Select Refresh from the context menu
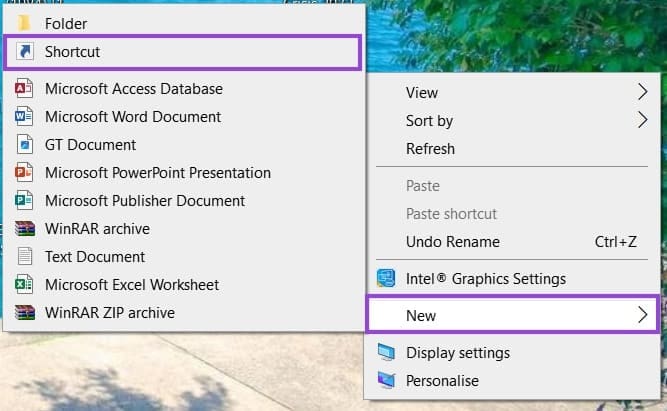This screenshot has width=667, height=411. coord(430,149)
